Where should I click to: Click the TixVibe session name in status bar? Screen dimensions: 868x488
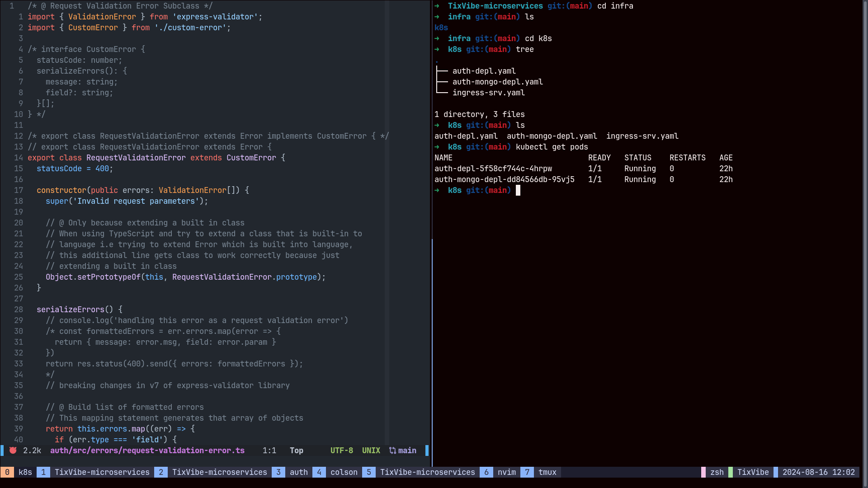click(x=753, y=472)
